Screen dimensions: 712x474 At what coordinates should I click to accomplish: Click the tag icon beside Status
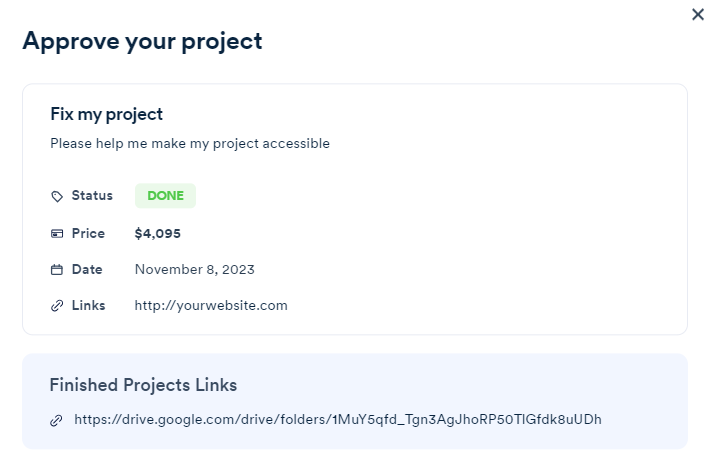(x=57, y=196)
